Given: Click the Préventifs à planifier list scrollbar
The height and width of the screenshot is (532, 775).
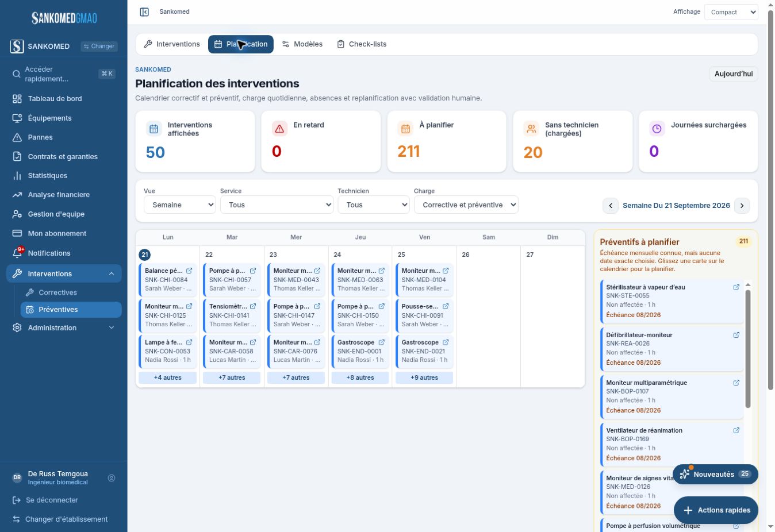Looking at the screenshot, I should point(748,349).
